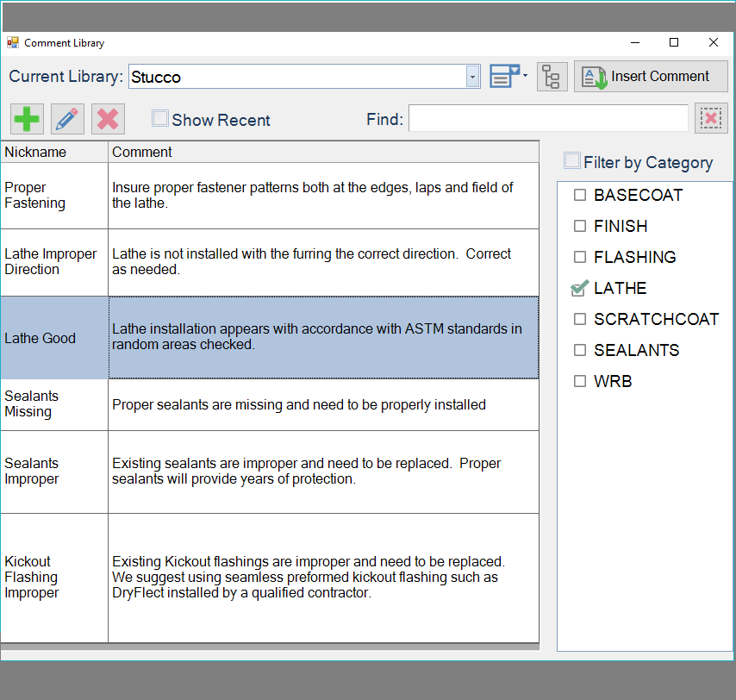Click the Insert Comment button
This screenshot has height=700, width=736.
[651, 77]
